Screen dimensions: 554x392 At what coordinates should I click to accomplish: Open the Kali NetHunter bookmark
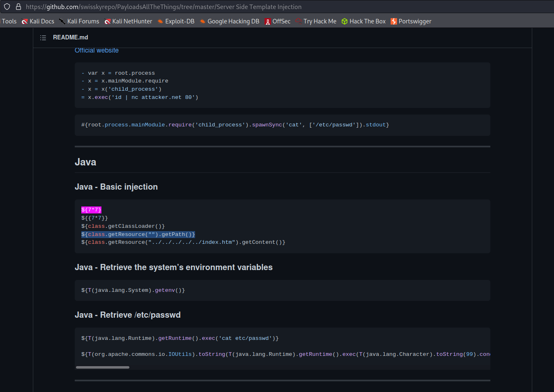(x=128, y=21)
